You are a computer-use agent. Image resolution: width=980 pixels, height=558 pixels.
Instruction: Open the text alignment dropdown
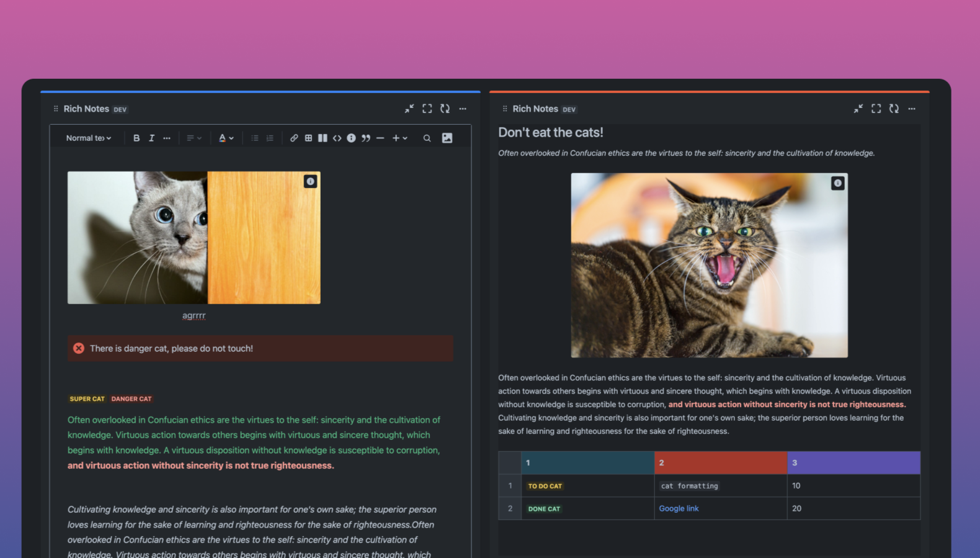pyautogui.click(x=194, y=138)
